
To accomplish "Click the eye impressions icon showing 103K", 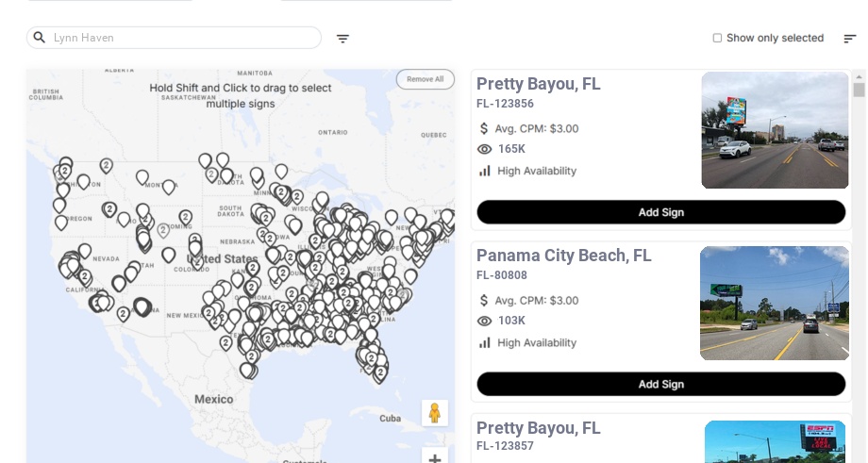I will [485, 321].
